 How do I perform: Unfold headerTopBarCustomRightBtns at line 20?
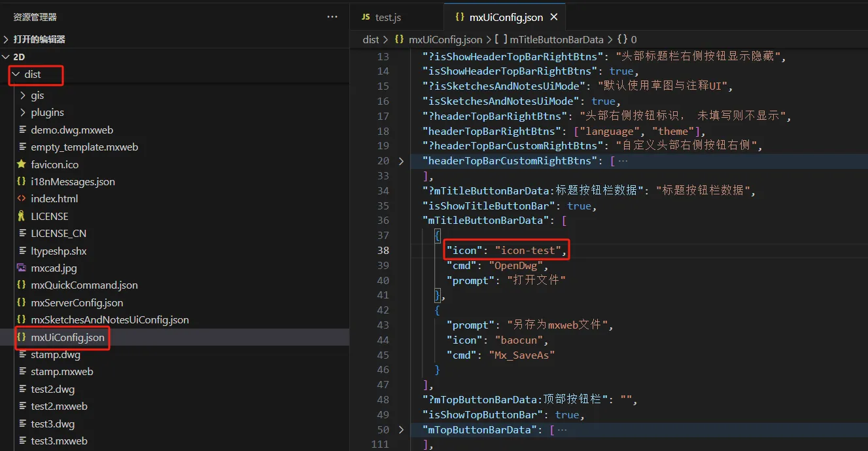(x=401, y=161)
